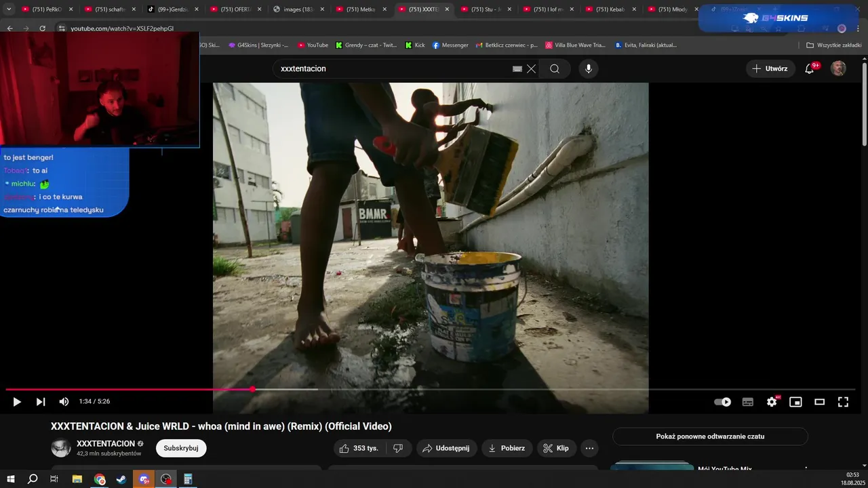This screenshot has width=868, height=488.
Task: Open the player settings gear
Action: tap(772, 402)
